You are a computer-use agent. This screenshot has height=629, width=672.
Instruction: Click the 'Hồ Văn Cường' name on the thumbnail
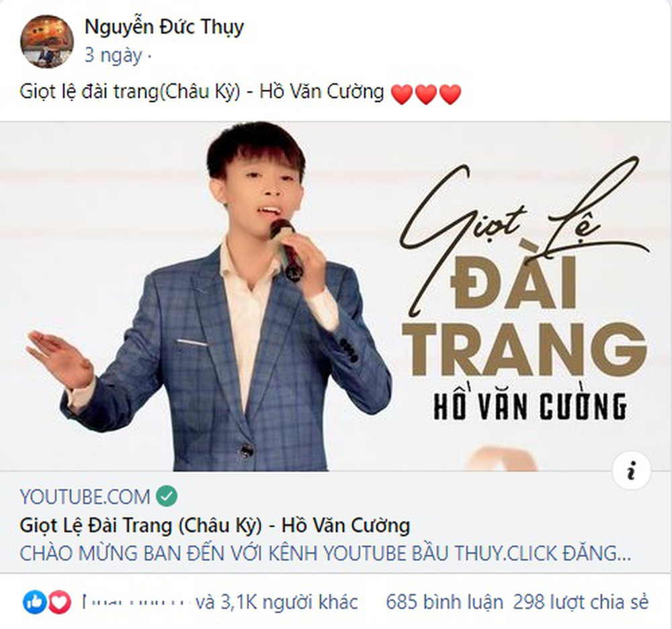[530, 405]
